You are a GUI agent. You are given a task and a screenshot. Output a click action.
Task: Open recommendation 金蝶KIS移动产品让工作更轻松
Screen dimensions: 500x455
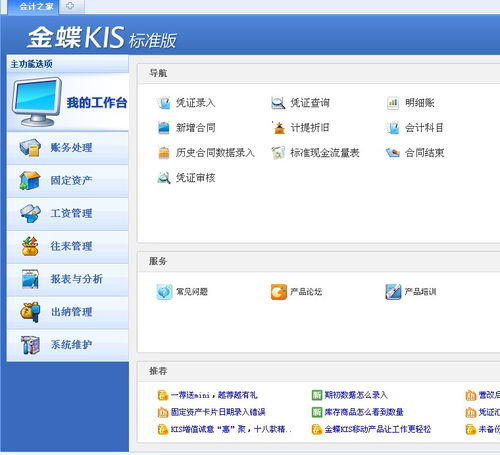click(378, 429)
